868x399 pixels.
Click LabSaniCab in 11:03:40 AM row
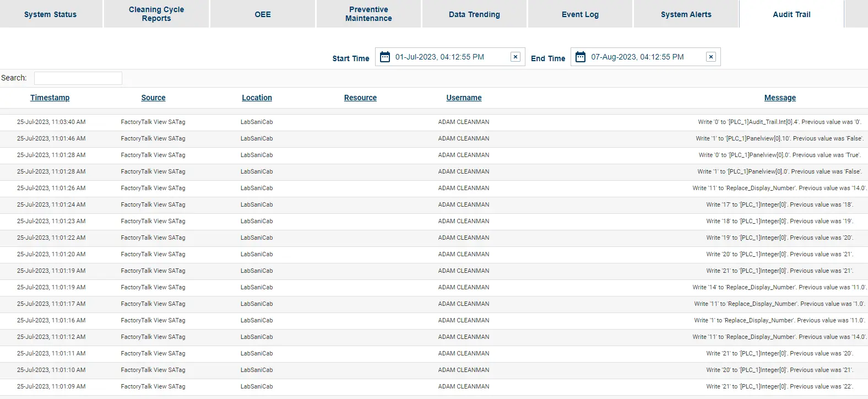pos(257,122)
